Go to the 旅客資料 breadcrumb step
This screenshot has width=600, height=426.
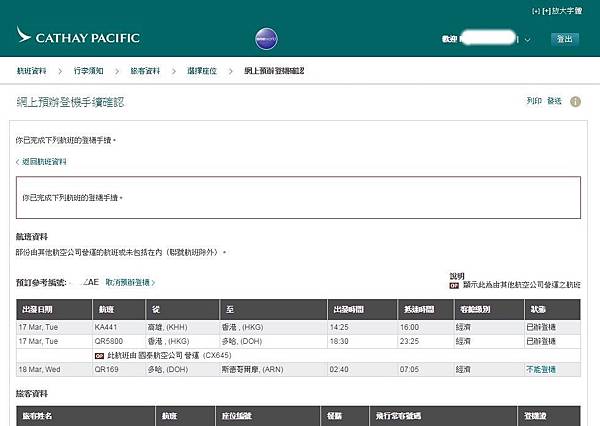tap(145, 71)
